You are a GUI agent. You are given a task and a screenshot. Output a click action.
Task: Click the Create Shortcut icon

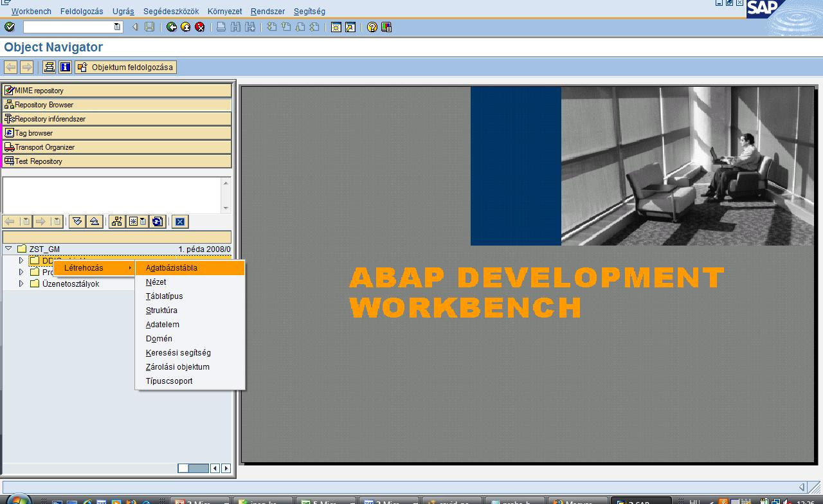350,27
